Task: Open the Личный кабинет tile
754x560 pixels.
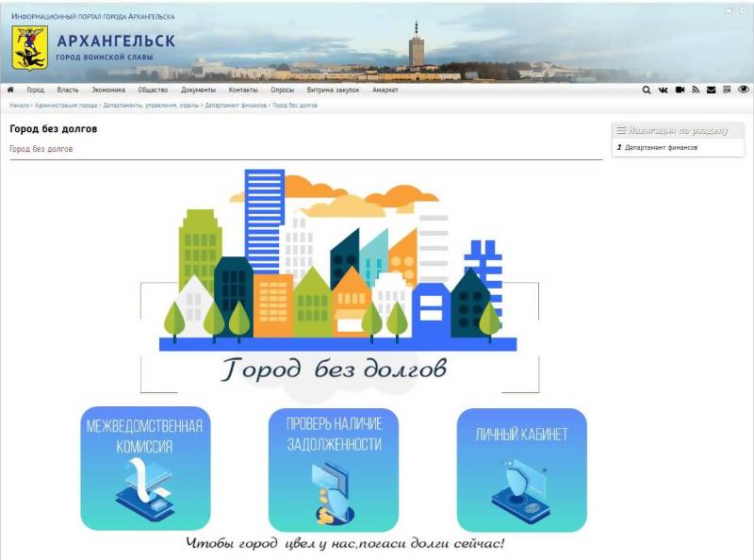Action: [521, 469]
